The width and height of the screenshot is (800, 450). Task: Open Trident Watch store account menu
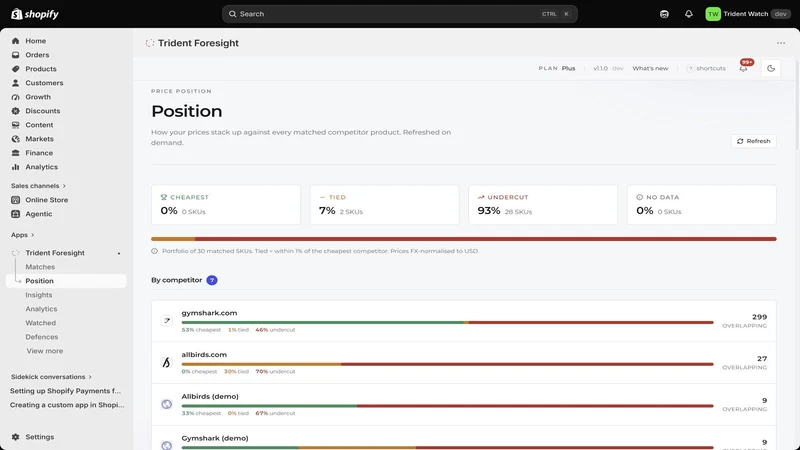click(746, 14)
